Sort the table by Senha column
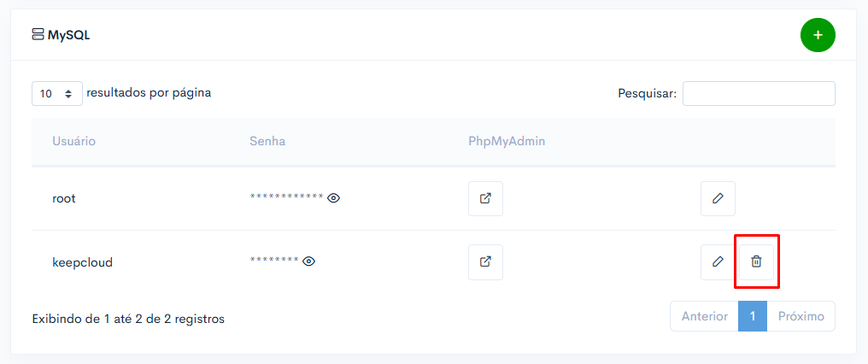The image size is (868, 364). pyautogui.click(x=267, y=141)
